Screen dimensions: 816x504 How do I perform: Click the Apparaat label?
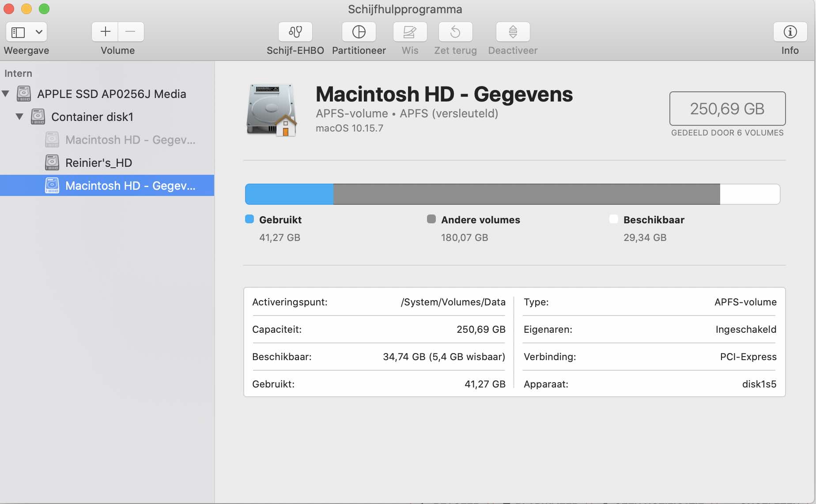click(x=546, y=384)
